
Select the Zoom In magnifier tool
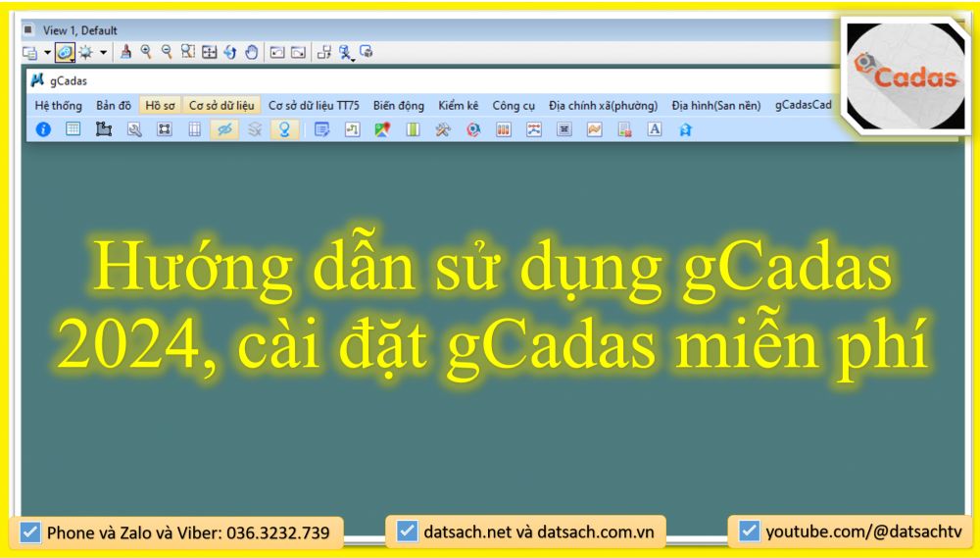pos(146,52)
